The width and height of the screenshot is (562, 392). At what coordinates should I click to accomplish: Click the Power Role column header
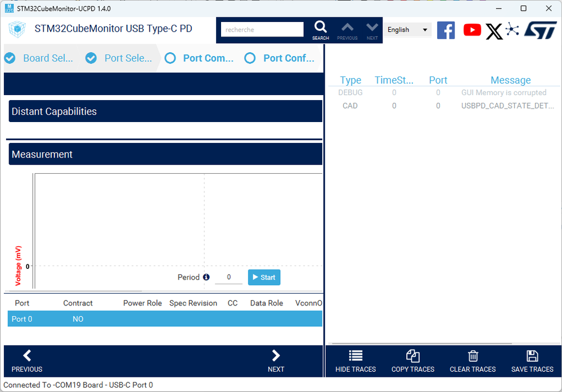[x=142, y=303]
